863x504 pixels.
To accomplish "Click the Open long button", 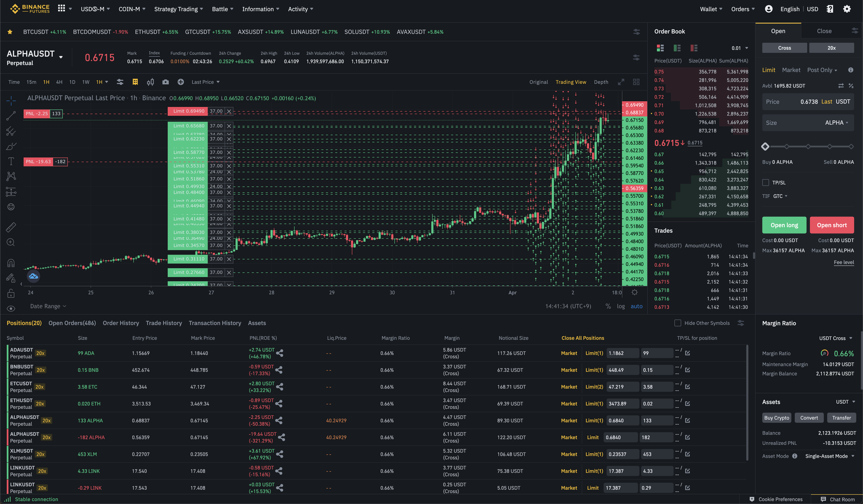I will click(784, 225).
